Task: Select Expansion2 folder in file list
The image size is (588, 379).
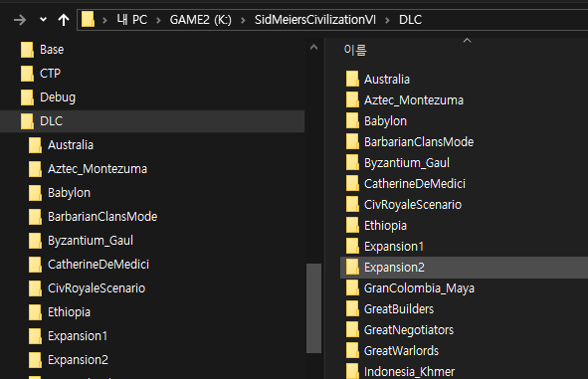Action: pyautogui.click(x=464, y=268)
